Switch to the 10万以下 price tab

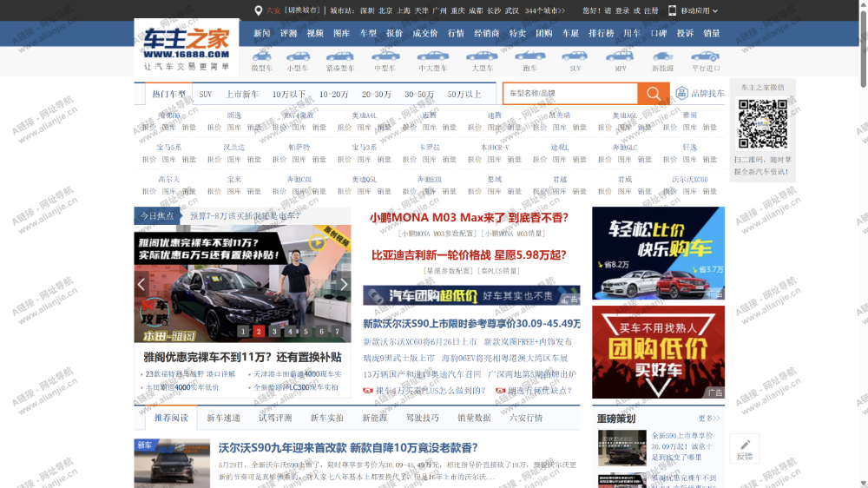point(289,94)
